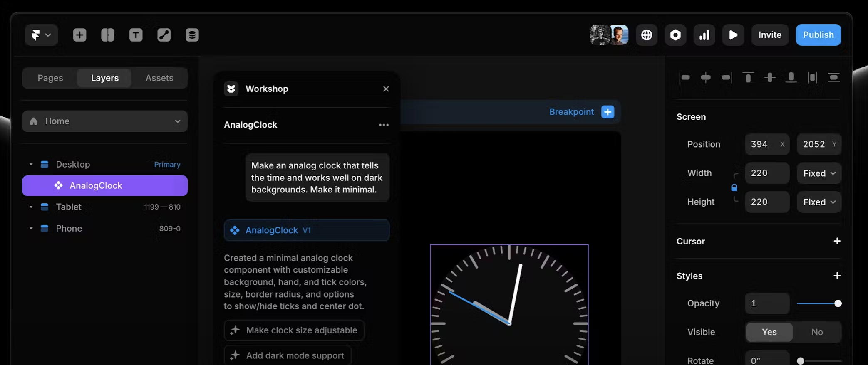Click the Breakpoint label
The width and height of the screenshot is (868, 365).
[571, 112]
